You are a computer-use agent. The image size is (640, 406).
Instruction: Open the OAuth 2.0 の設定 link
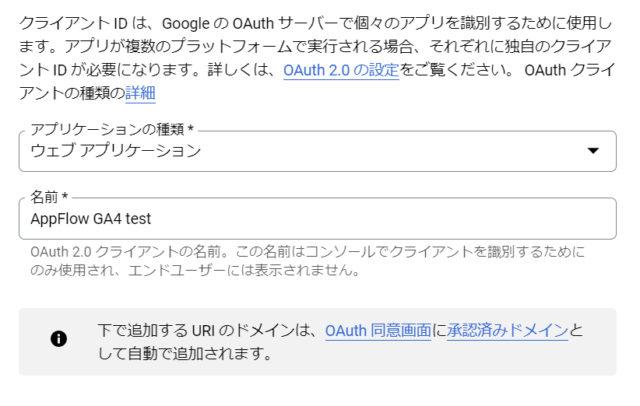341,70
